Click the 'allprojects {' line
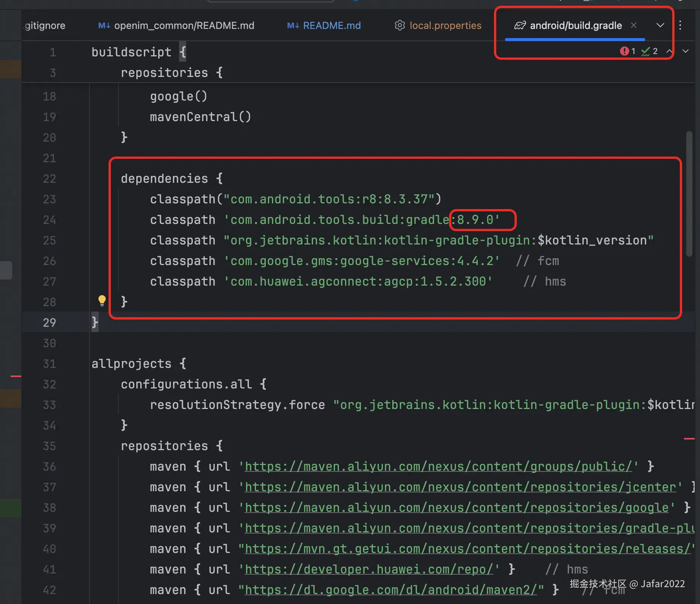700x604 pixels. coord(139,364)
